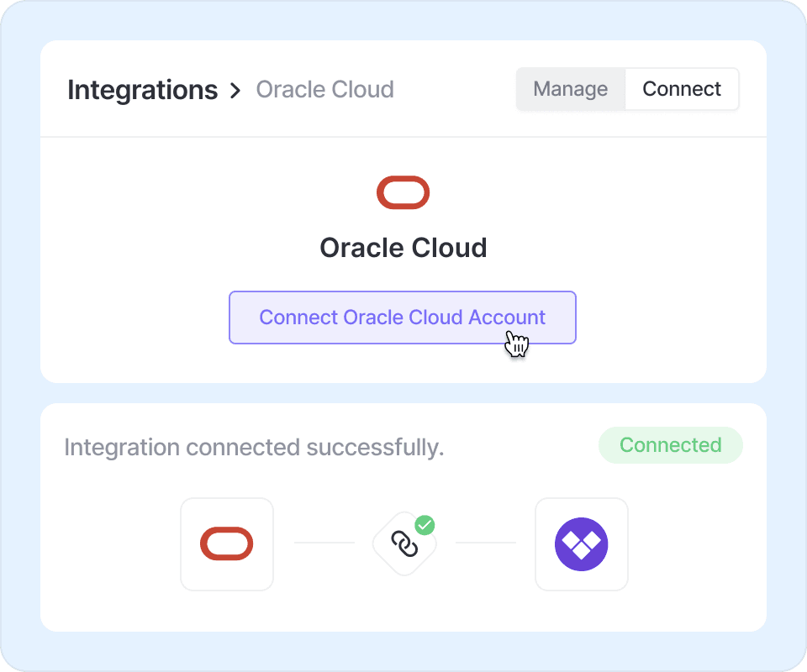Click the green checkmark badge on the link icon
Image resolution: width=807 pixels, height=672 pixels.
coord(425,526)
